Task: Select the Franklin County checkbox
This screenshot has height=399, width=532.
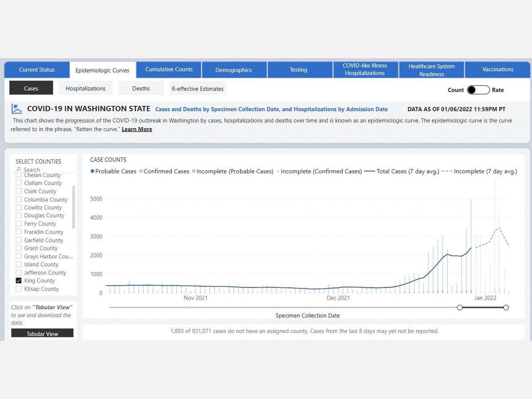Action: (x=19, y=232)
